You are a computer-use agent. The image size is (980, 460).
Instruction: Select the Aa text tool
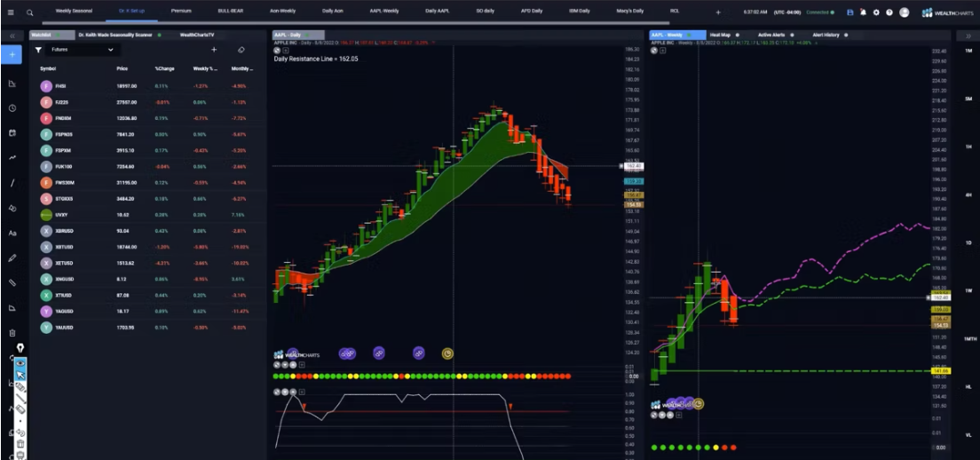coord(12,234)
